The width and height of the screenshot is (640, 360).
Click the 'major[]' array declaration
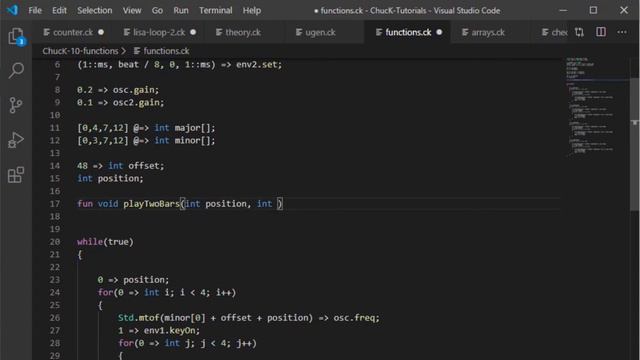coord(194,128)
